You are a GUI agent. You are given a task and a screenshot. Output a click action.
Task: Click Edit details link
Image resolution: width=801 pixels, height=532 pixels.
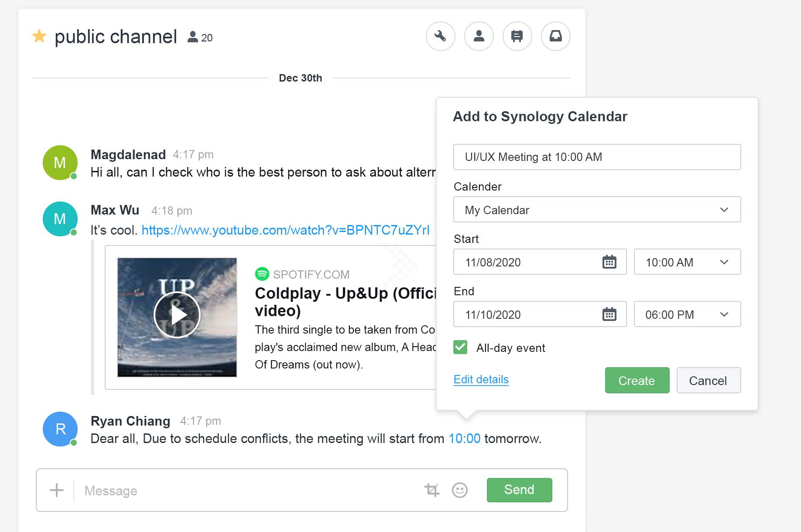(481, 379)
